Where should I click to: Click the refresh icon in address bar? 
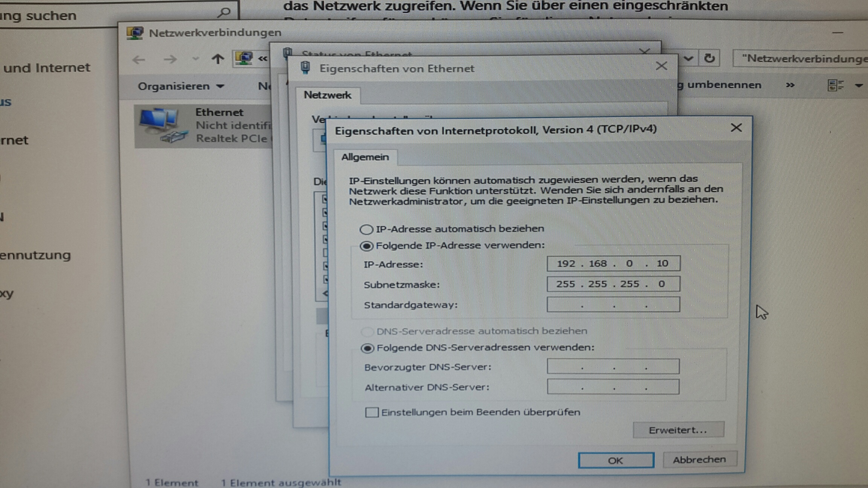click(x=709, y=58)
